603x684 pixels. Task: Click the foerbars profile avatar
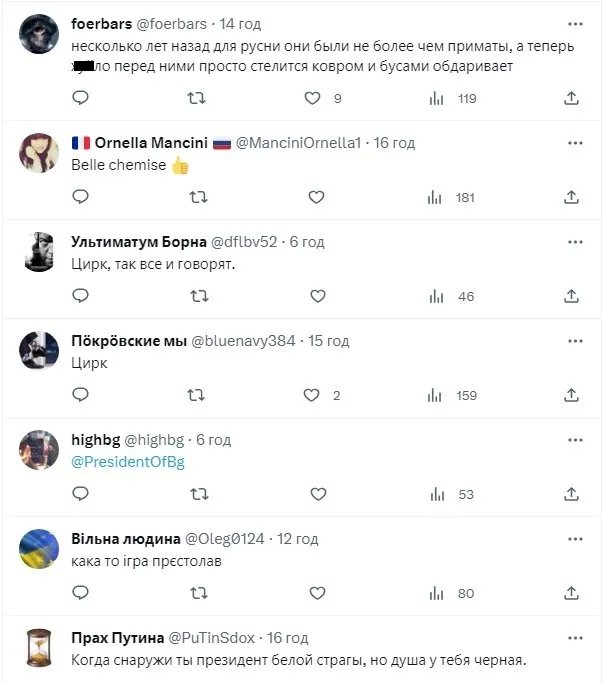39,34
